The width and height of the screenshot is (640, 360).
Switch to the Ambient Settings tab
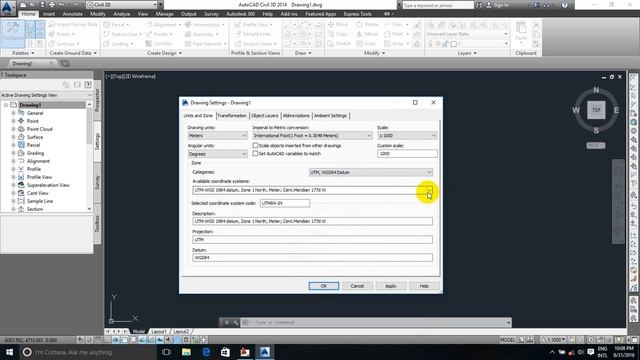[x=330, y=116]
